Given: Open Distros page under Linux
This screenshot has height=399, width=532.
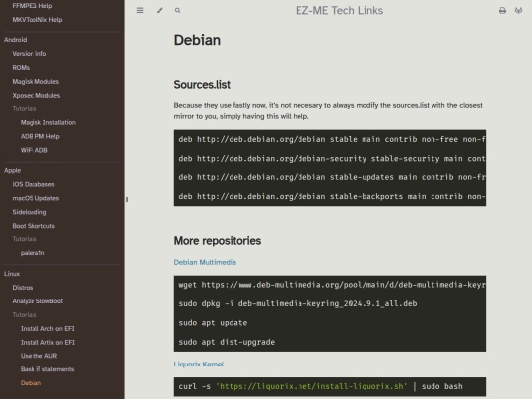Looking at the screenshot, I should coord(23,288).
